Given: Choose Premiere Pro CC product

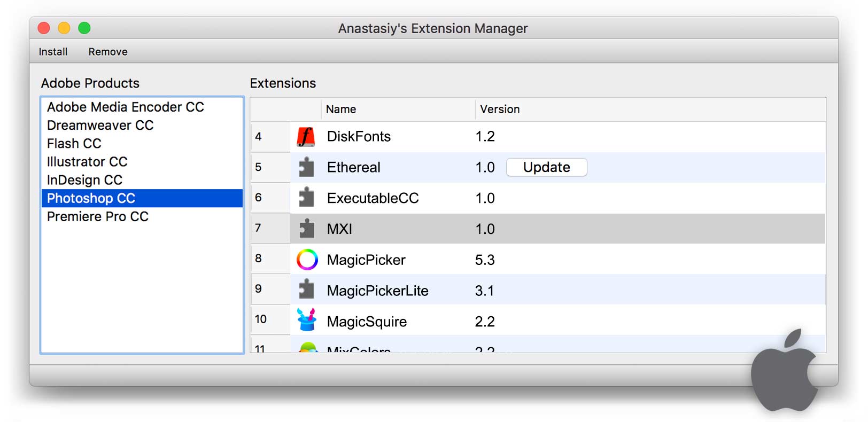Looking at the screenshot, I should click(x=142, y=216).
